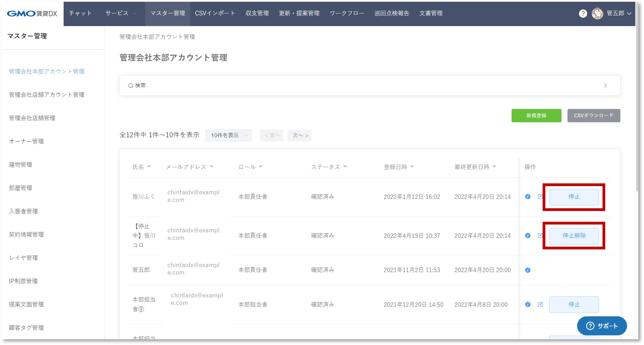644x345 pixels.
Task: Click edit icon for 本部担当者⑨ row
Action: 540,304
